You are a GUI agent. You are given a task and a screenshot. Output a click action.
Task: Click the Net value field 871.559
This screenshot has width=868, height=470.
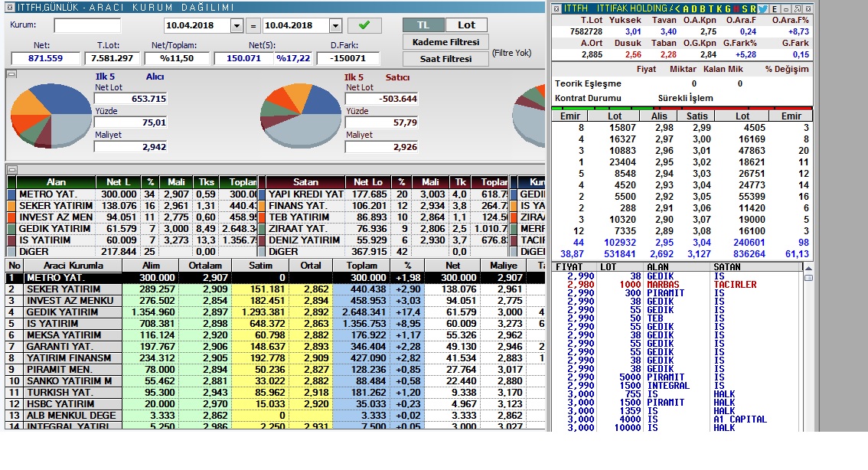(x=45, y=58)
